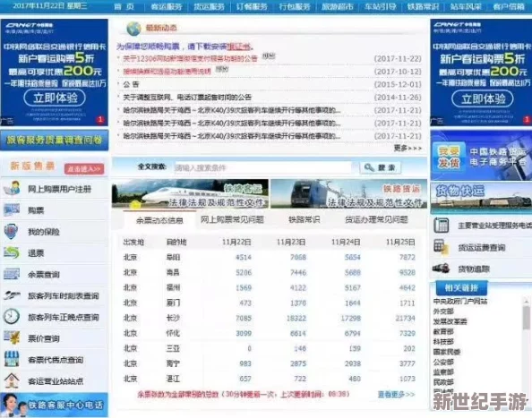Click the 全文搜索 text input field
The image size is (532, 418).
262,167
